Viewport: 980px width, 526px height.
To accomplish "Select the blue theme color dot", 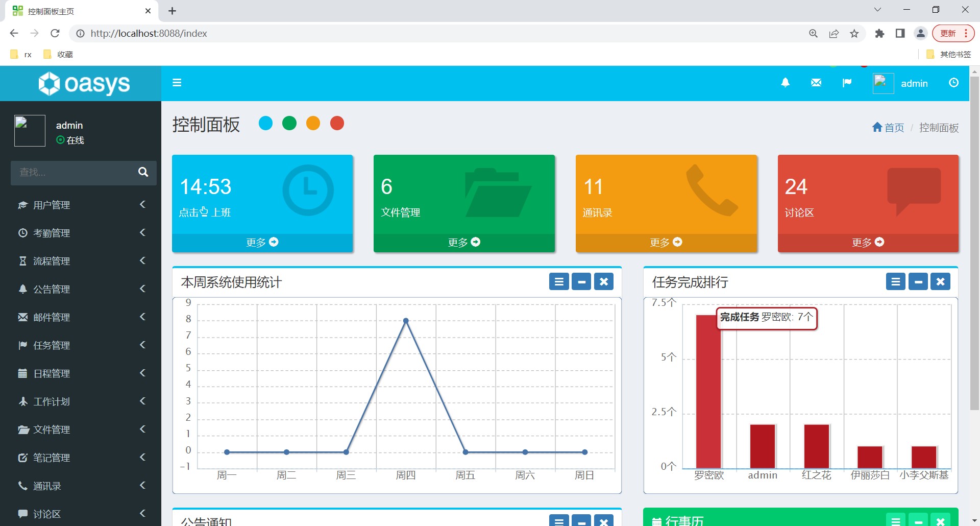I will 265,123.
